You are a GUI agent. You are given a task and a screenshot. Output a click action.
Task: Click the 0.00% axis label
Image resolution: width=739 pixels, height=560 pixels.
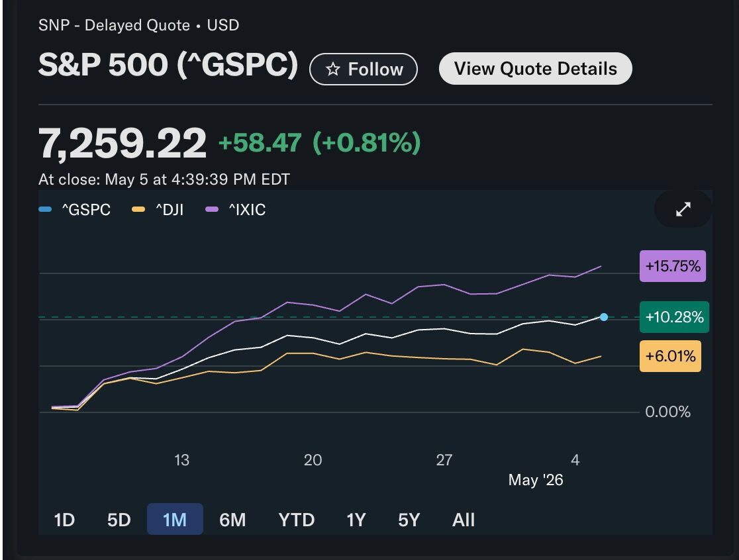click(668, 412)
